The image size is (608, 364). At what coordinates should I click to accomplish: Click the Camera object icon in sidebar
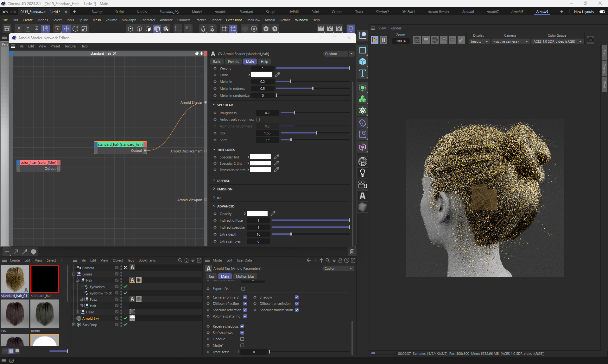pyautogui.click(x=363, y=184)
